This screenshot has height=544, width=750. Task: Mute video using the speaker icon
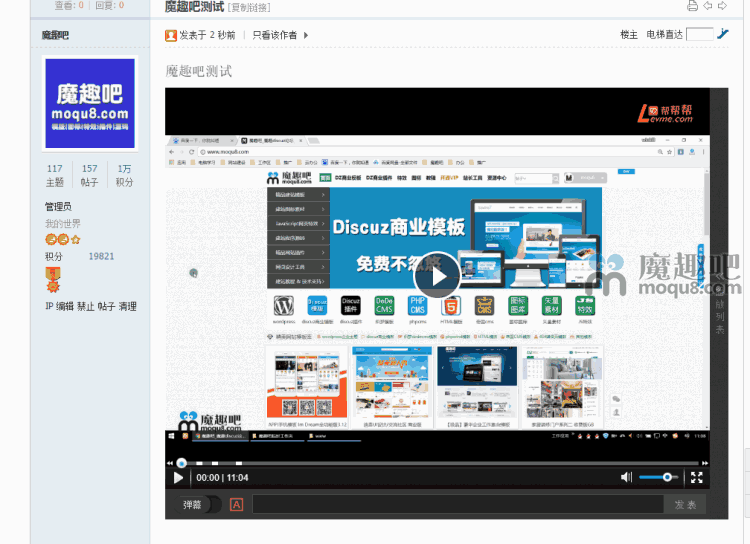pyautogui.click(x=626, y=477)
